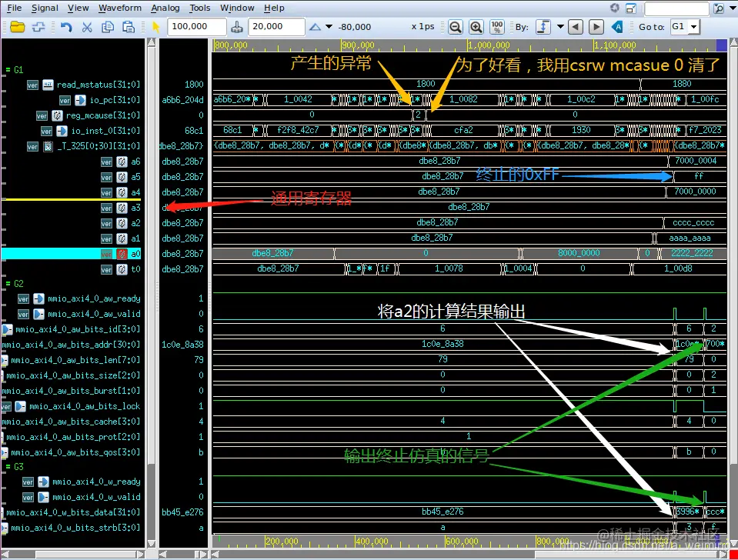738x560 pixels.
Task: Click the cursor time field 100,000
Action: (197, 27)
